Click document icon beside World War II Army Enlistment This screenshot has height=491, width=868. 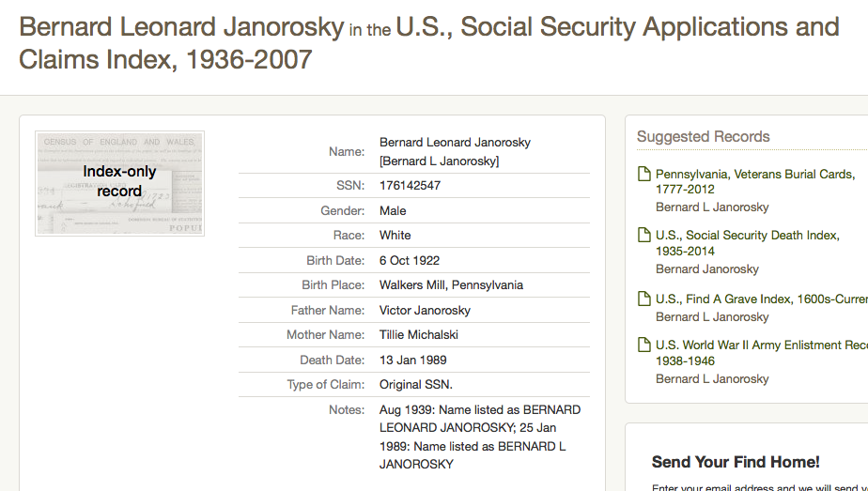point(643,345)
